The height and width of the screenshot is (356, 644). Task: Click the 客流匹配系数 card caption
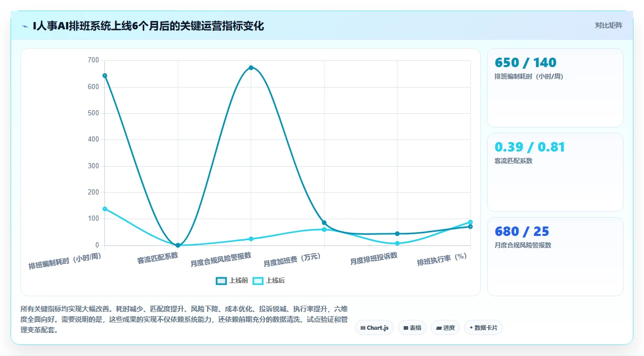pos(513,161)
